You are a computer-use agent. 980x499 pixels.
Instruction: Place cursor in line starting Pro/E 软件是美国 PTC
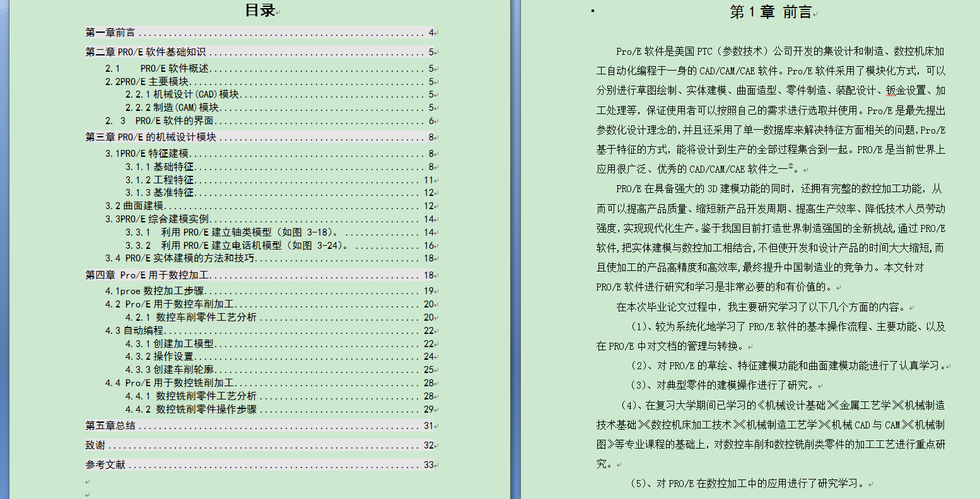pos(781,52)
